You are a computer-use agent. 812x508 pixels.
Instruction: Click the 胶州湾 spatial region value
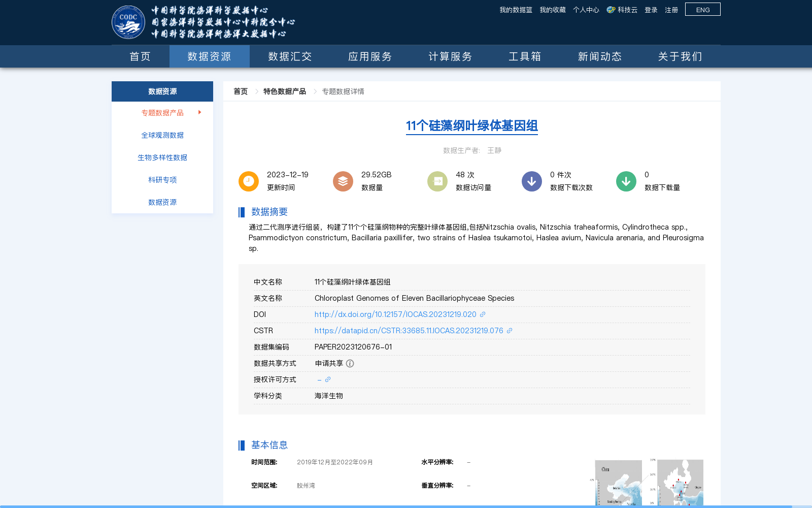306,486
